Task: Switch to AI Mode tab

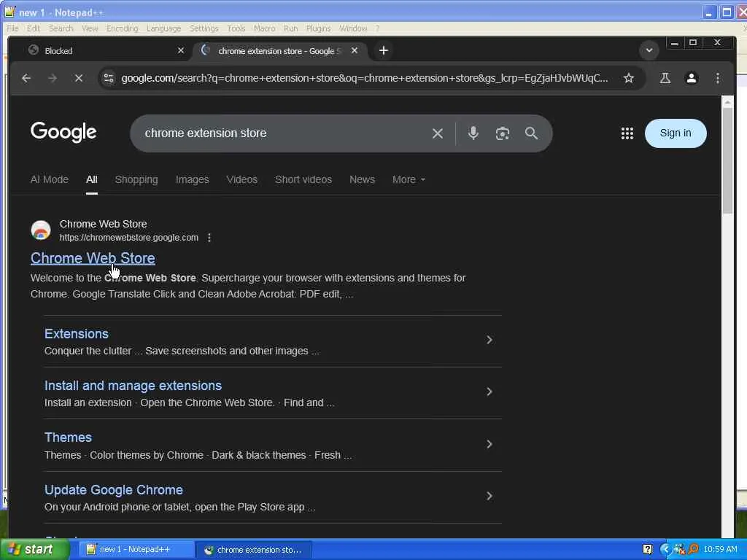Action: 50,179
